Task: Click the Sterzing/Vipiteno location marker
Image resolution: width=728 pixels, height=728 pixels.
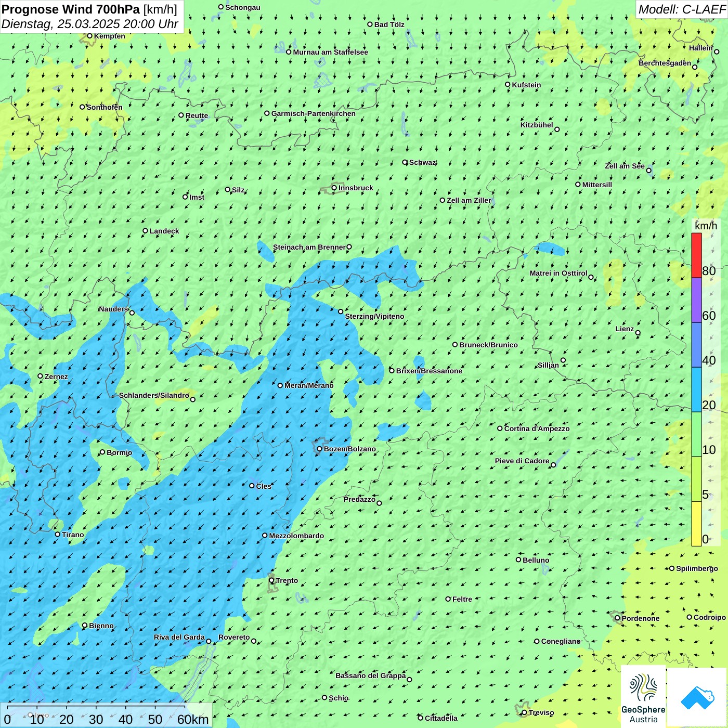Action: tap(341, 311)
